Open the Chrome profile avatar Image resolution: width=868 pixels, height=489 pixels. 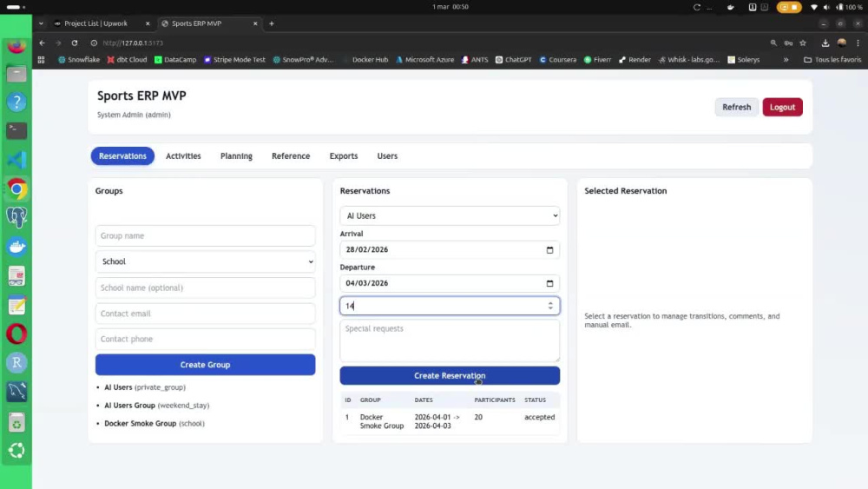[x=842, y=43]
